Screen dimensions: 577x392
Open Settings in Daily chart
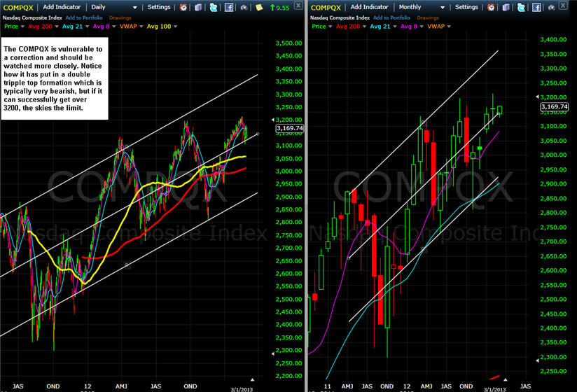[x=158, y=7]
